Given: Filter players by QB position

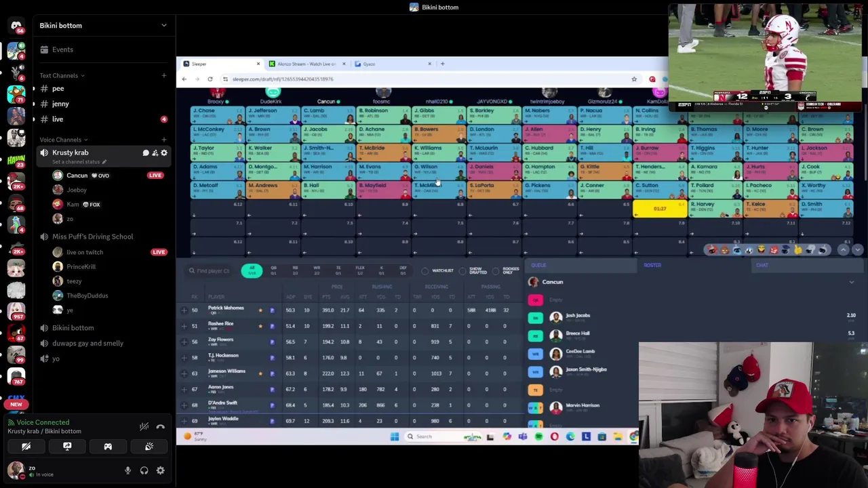Looking at the screenshot, I should [274, 270].
